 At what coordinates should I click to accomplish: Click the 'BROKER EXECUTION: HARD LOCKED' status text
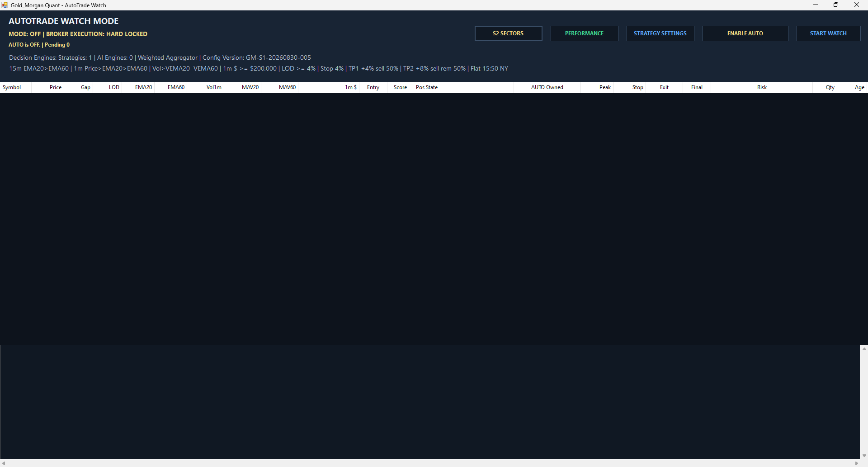point(97,34)
